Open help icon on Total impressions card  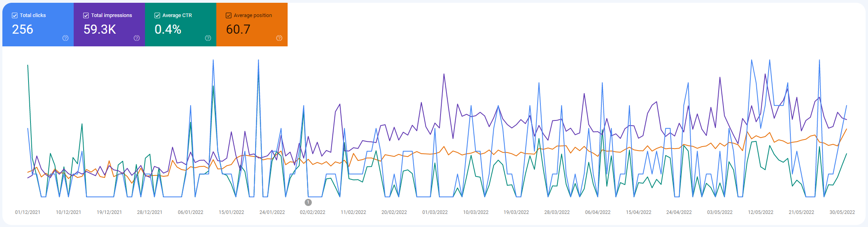click(137, 38)
